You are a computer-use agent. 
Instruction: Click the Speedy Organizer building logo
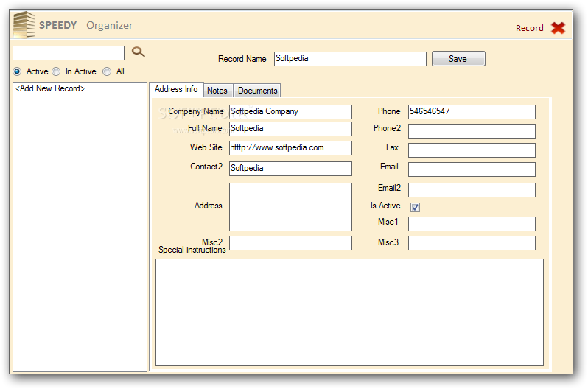24,25
